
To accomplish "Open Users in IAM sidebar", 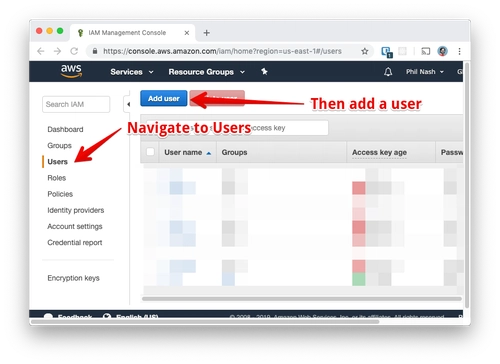I will (x=57, y=162).
